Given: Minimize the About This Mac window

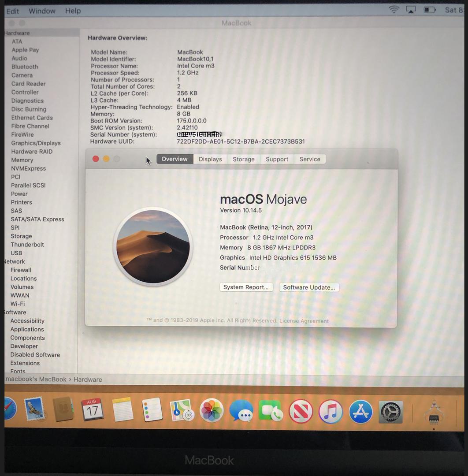Looking at the screenshot, I should coord(106,159).
